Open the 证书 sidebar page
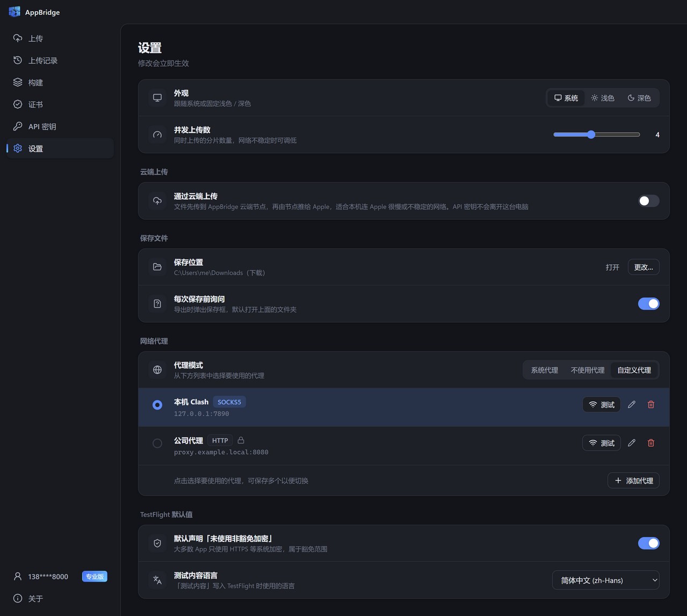 (x=60, y=104)
